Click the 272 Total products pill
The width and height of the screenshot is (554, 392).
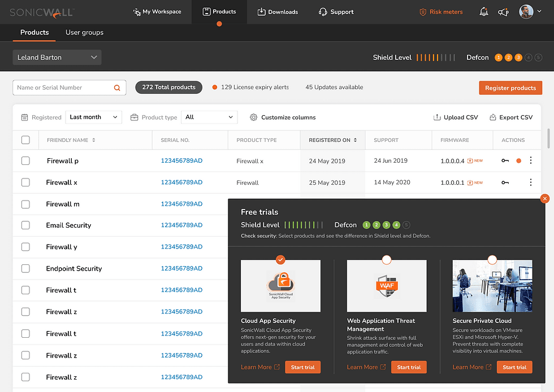168,87
